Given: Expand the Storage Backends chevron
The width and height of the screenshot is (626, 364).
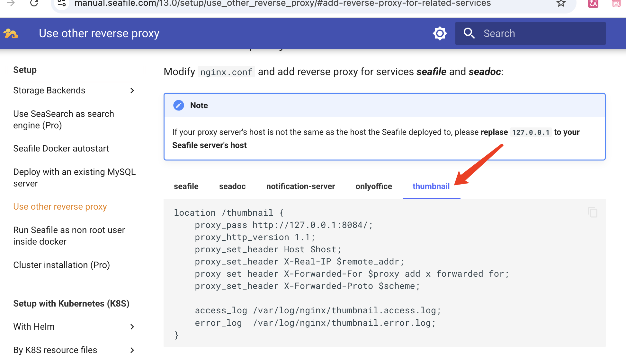Looking at the screenshot, I should tap(132, 91).
